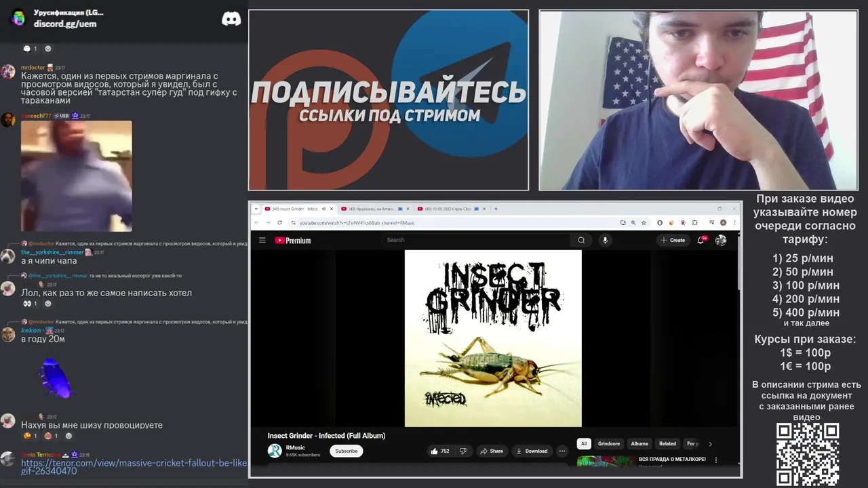Open the YouTube hamburger guide menu
Image resolution: width=868 pixels, height=488 pixels.
[262, 240]
